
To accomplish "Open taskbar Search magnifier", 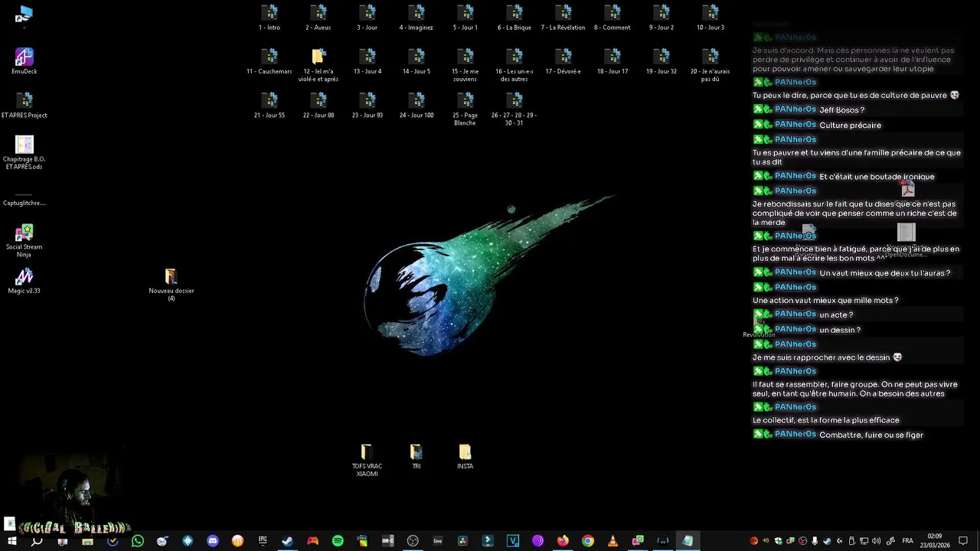I will click(37, 541).
